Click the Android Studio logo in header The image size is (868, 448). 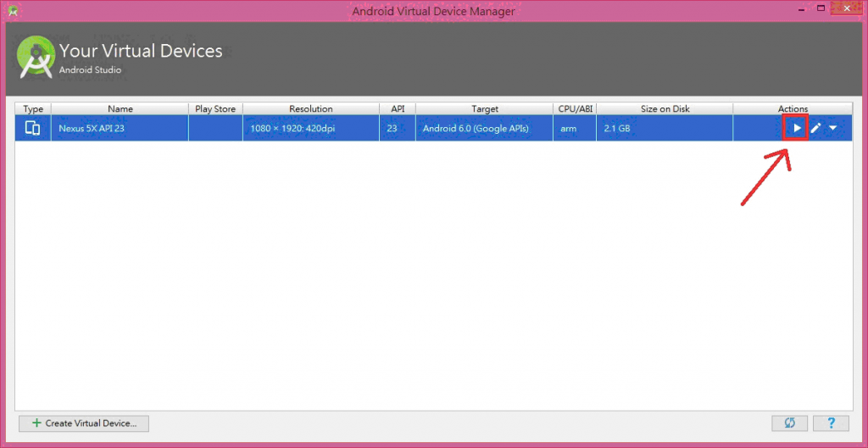tap(36, 57)
